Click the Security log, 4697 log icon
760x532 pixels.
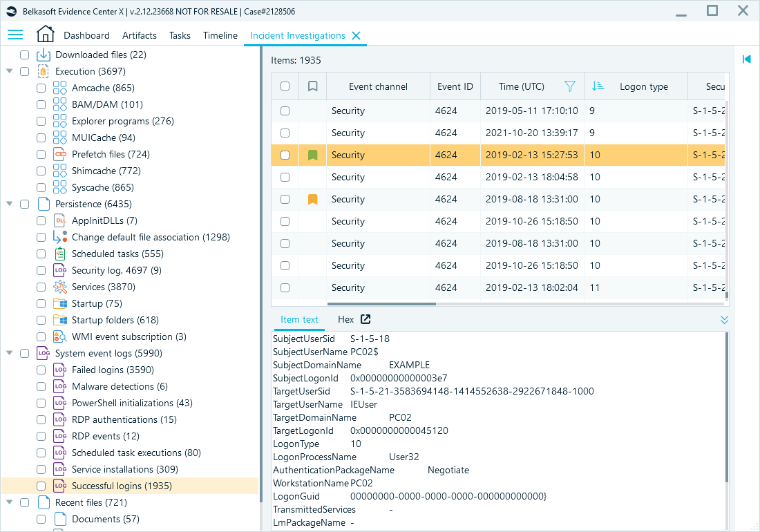60,270
